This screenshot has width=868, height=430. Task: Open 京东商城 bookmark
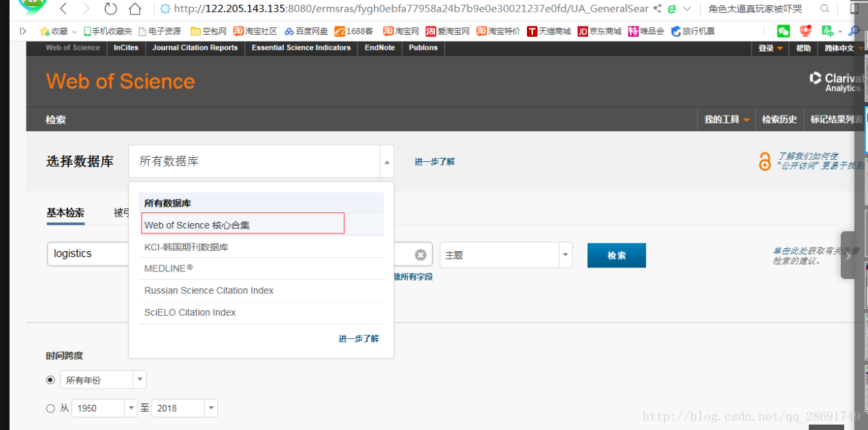600,31
